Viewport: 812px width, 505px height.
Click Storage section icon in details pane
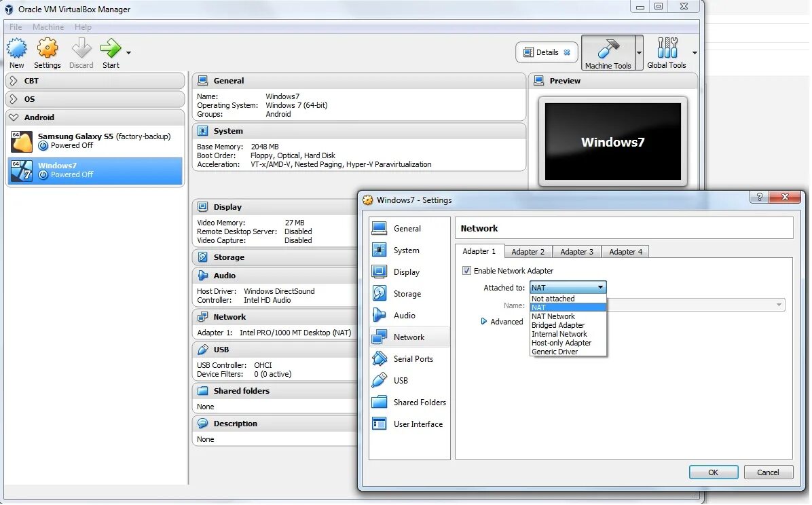pos(203,257)
